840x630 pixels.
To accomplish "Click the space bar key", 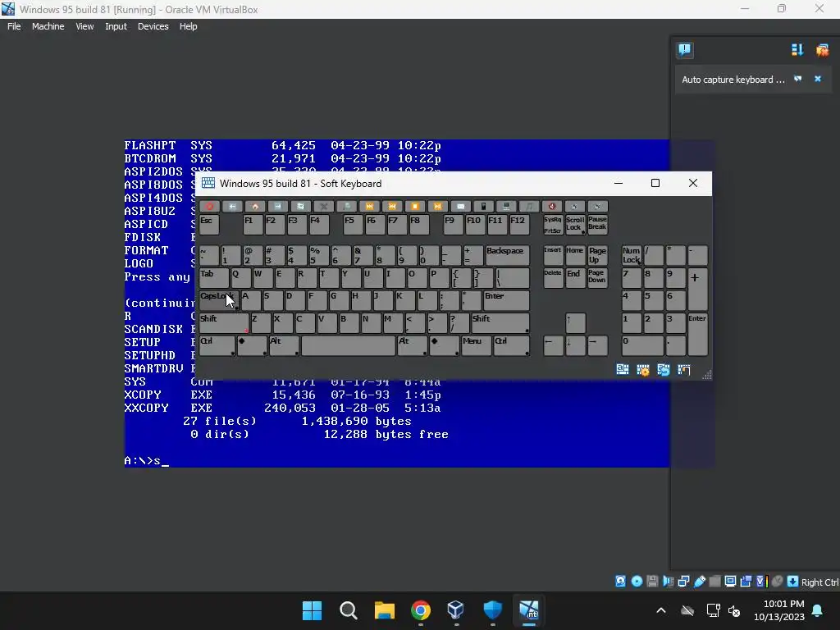I will (x=348, y=345).
